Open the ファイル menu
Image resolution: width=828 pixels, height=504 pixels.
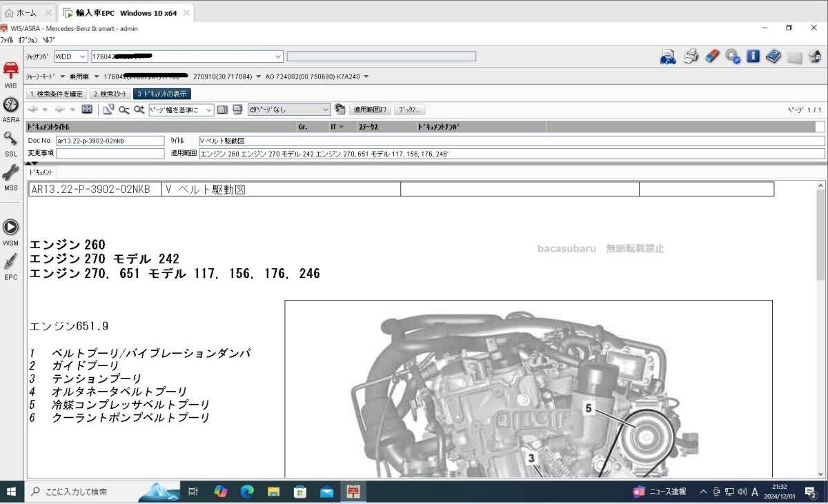[7, 39]
